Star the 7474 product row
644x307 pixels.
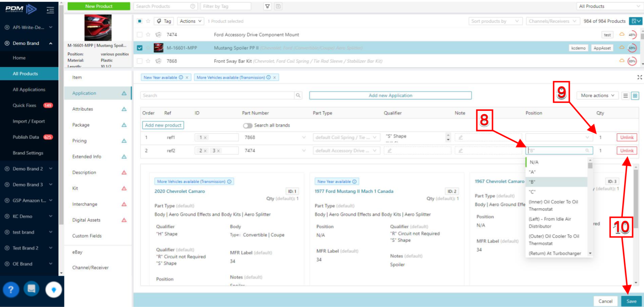[x=148, y=34]
